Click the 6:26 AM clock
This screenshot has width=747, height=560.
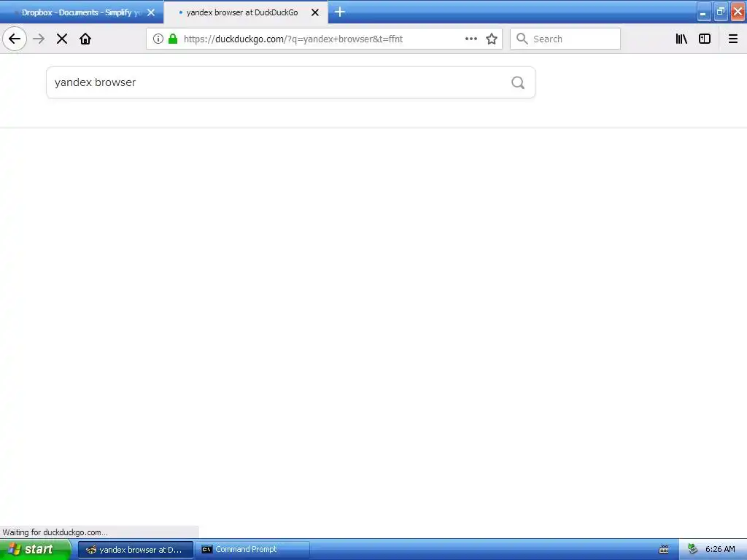(x=720, y=550)
